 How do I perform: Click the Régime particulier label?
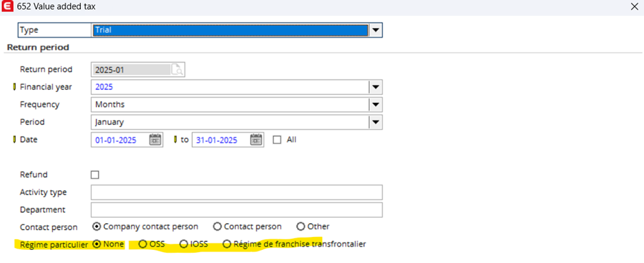point(53,244)
